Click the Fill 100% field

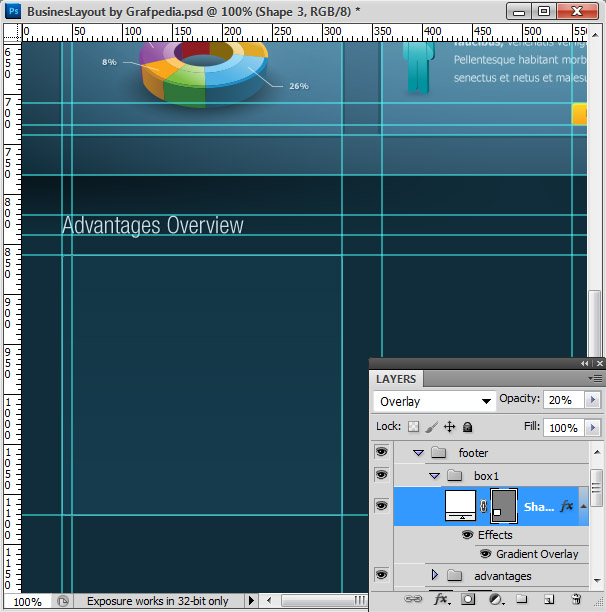tap(564, 428)
